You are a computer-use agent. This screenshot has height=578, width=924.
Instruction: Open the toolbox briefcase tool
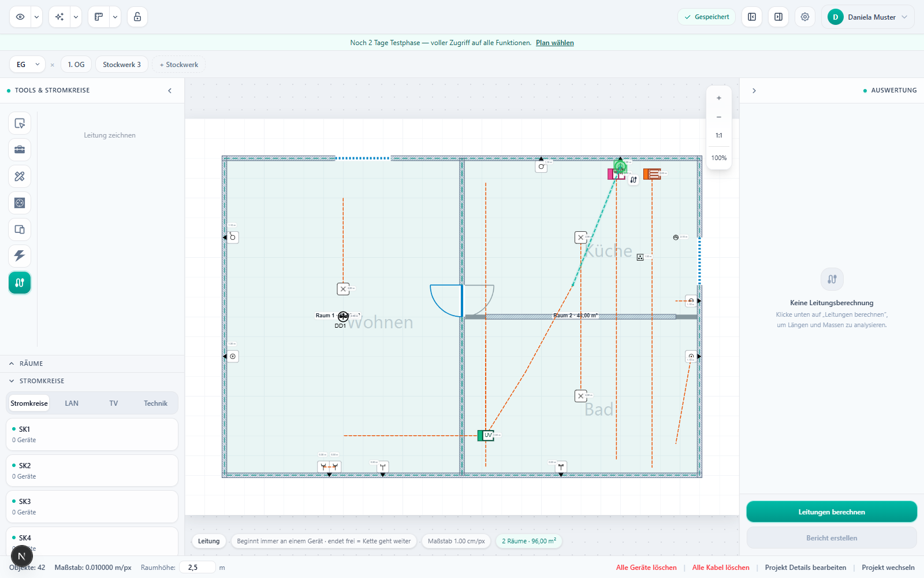click(x=20, y=150)
